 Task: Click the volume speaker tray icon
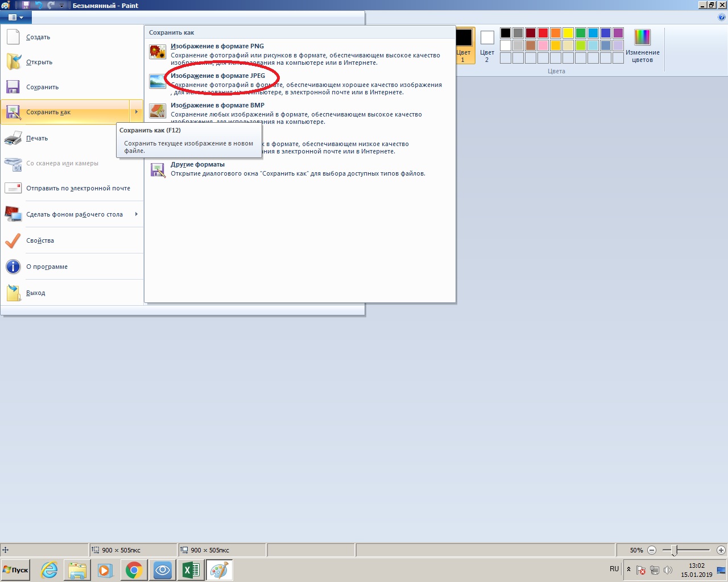(668, 570)
